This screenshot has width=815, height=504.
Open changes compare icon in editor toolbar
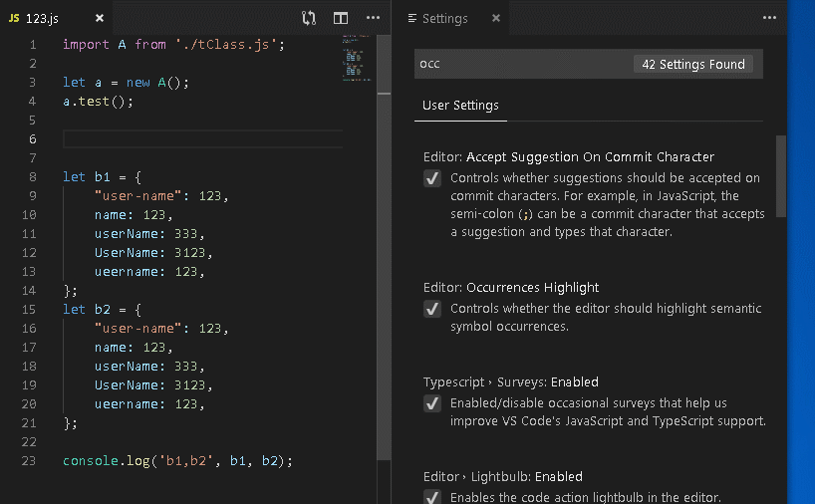click(309, 18)
